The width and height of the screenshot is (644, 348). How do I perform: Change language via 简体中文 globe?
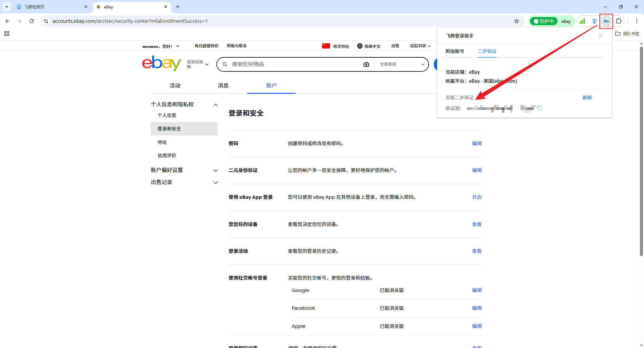(x=369, y=46)
